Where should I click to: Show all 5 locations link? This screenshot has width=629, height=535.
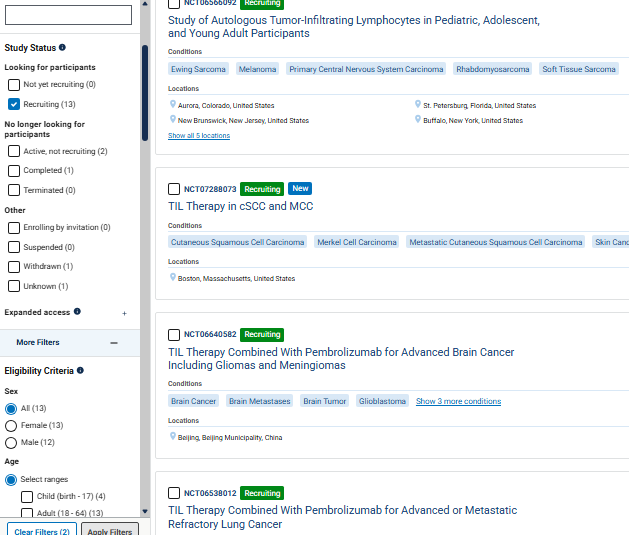click(x=199, y=136)
